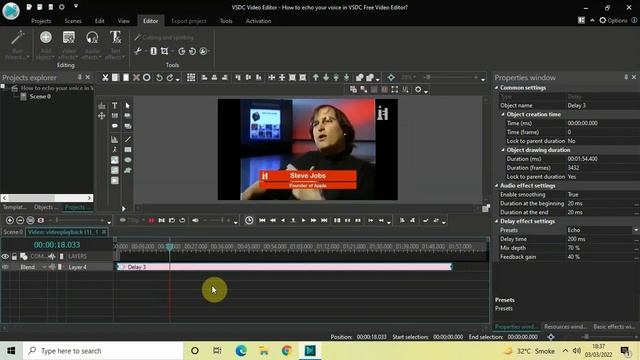Click the preview zoom slider in toolbar
This screenshot has height=360, width=640.
coord(451,77)
